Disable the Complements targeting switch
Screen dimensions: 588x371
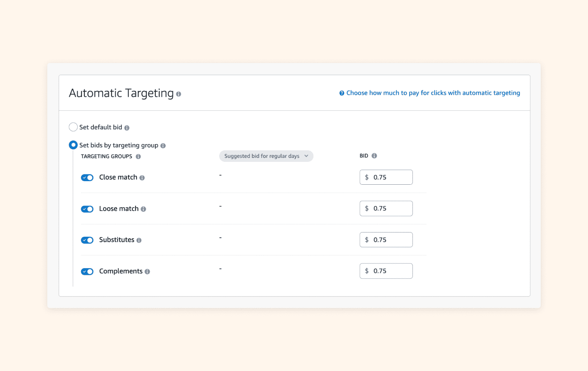click(x=87, y=272)
